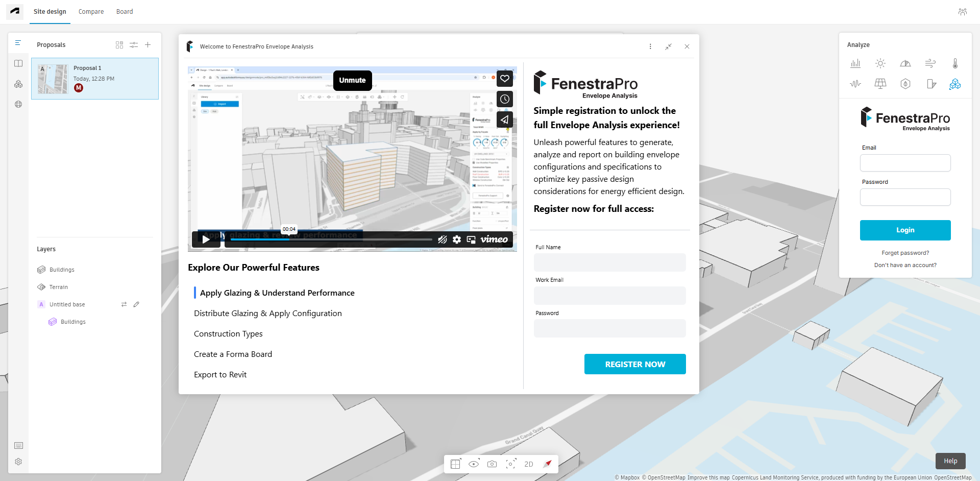The image size is (980, 481).
Task: Select the Untitled base layer
Action: 67,304
